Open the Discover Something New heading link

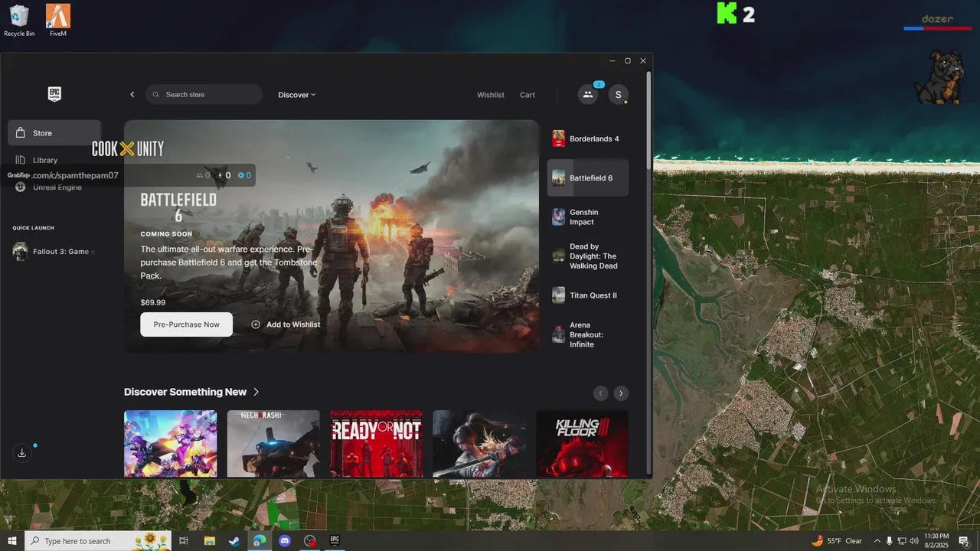tap(192, 392)
